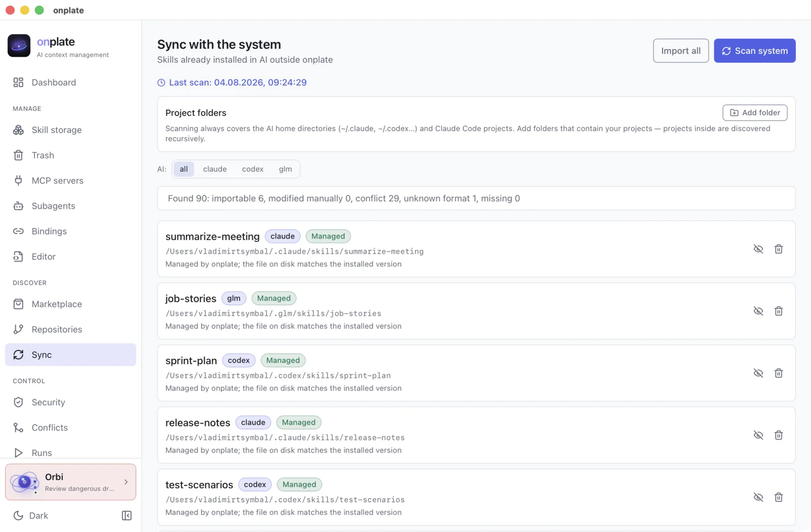Click the Repositories branch icon
Image resolution: width=811 pixels, height=532 pixels.
point(18,330)
